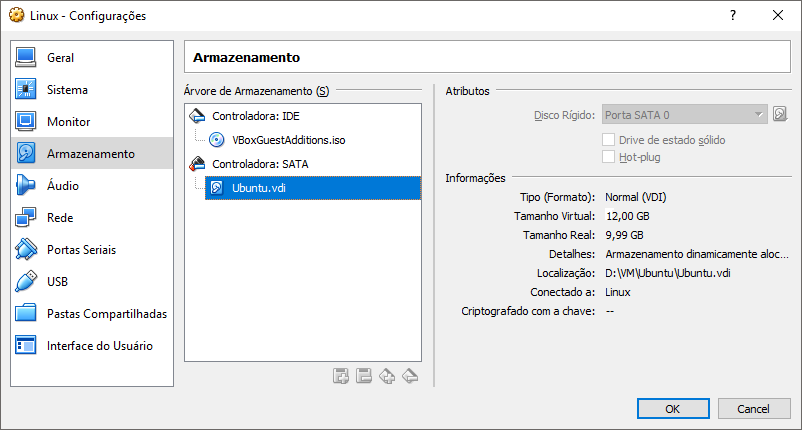Click the help question mark button
Screen dimensions: 802x430
733,15
